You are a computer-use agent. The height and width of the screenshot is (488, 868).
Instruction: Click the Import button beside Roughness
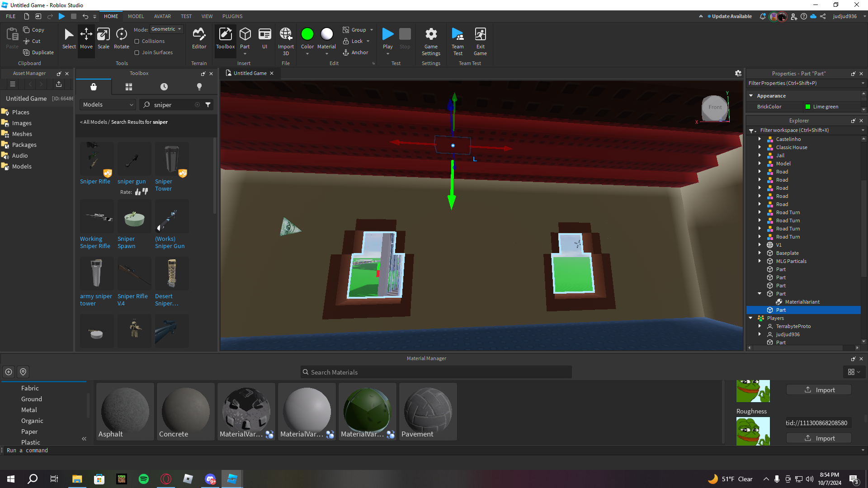819,438
